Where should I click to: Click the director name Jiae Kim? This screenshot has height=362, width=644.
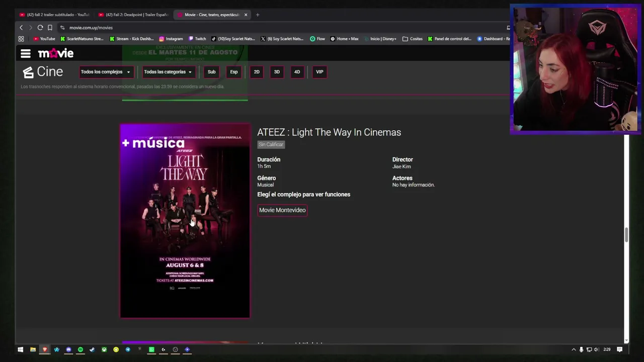coord(401,166)
